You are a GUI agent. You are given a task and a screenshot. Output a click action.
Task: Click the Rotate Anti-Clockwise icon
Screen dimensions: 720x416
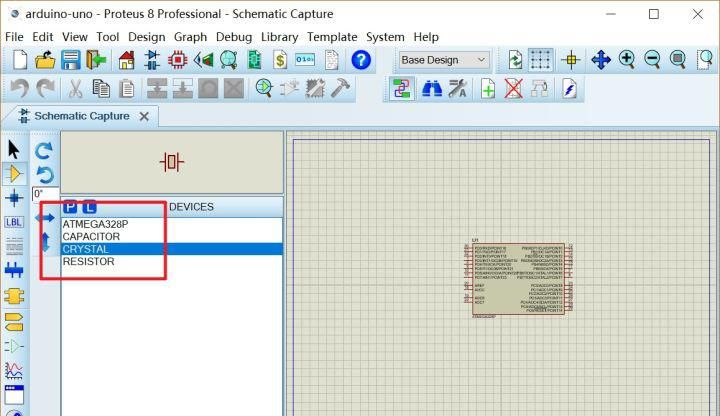(x=45, y=174)
